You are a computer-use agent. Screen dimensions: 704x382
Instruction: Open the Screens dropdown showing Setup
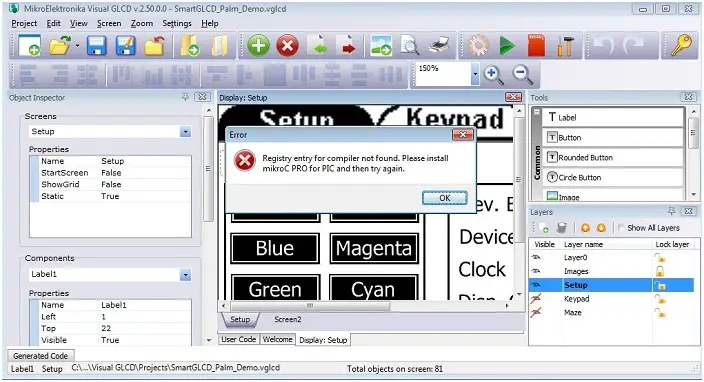185,132
